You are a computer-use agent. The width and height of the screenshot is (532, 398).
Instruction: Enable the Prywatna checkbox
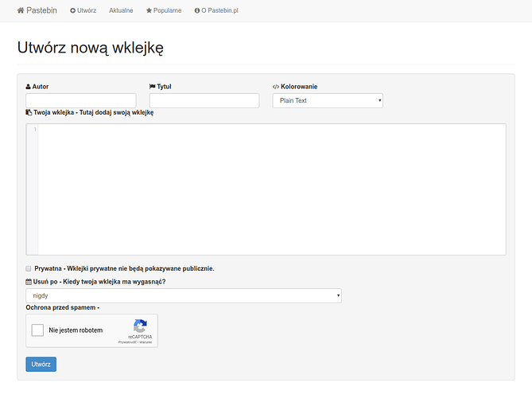29,269
